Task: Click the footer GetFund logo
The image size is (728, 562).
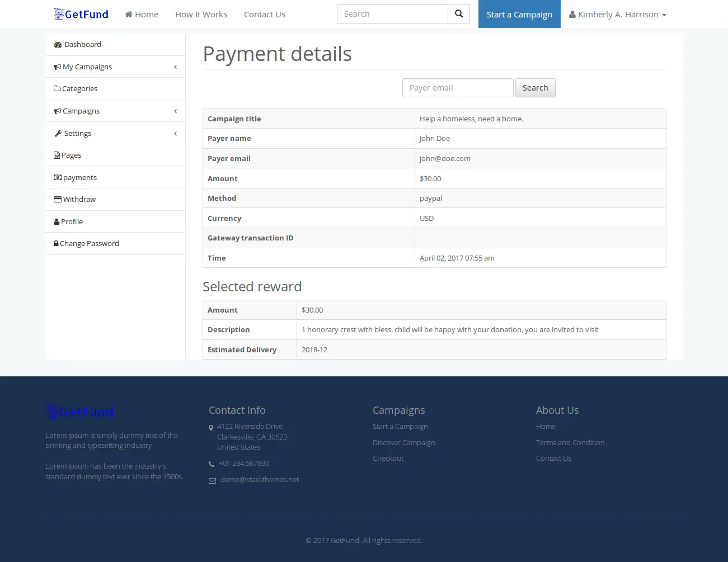Action: [x=79, y=412]
